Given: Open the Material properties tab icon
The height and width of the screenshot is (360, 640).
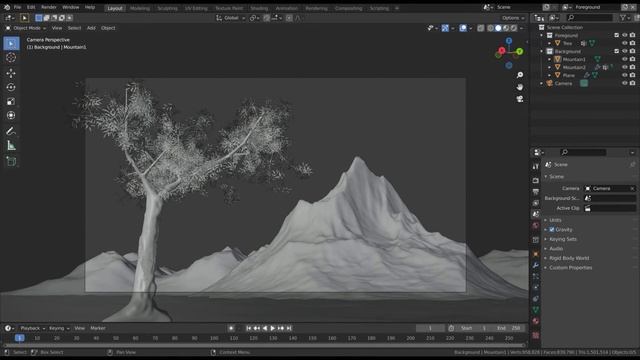Looking at the screenshot, I should point(536,321).
